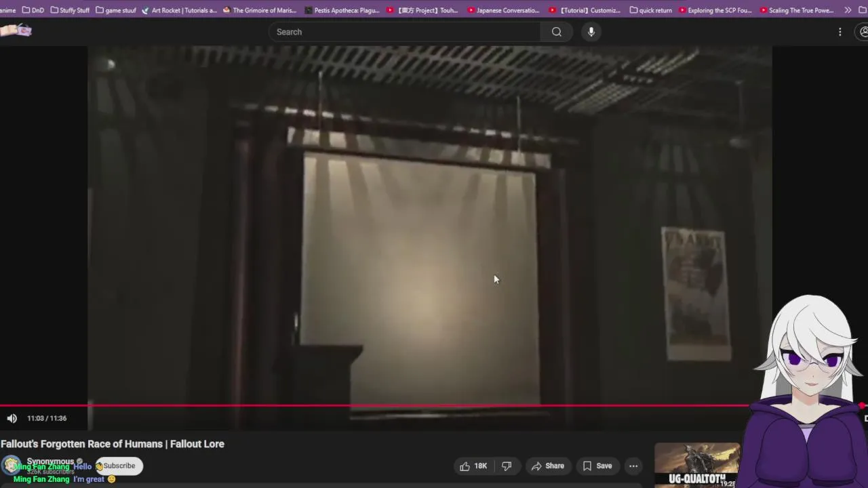Click the 11:03 / 11:36 time display
Screen dimensions: 868x488
pos(47,418)
